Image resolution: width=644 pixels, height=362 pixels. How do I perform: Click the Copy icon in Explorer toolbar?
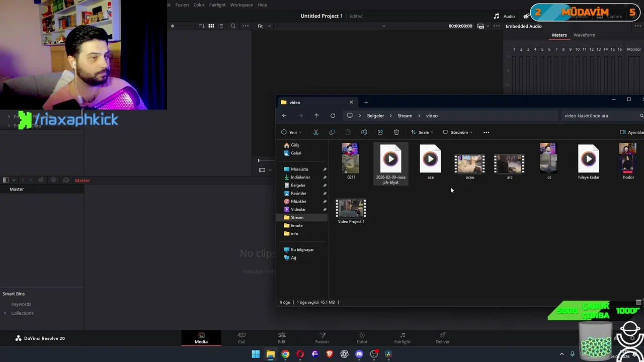[x=332, y=132]
